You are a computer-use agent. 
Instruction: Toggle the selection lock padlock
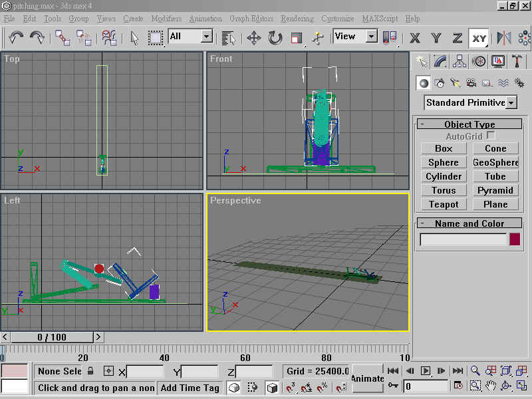(x=90, y=370)
